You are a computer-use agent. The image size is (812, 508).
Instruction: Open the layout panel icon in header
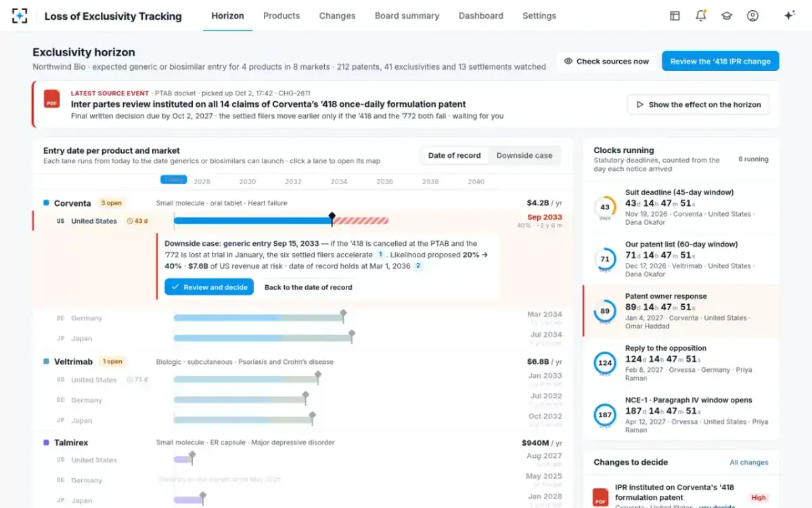[x=675, y=16]
